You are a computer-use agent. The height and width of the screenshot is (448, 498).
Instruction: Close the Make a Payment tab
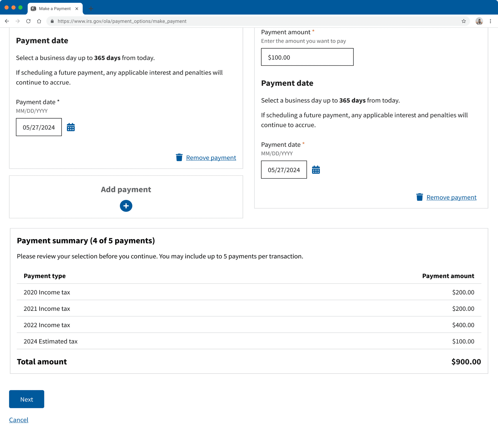[77, 9]
